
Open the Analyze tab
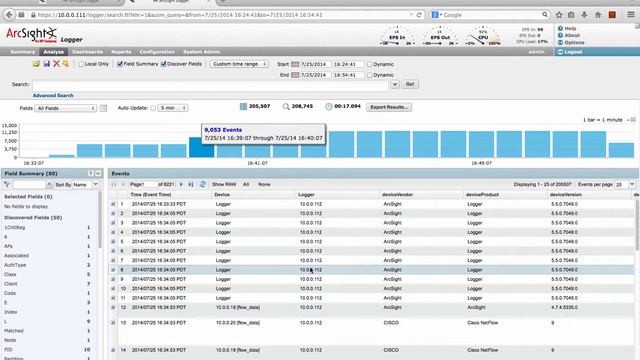(x=53, y=52)
